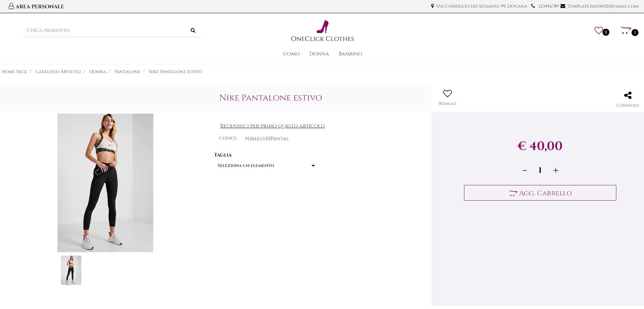This screenshot has width=644, height=309.
Task: Go to Catalogo Articoli breadcrumb
Action: pyautogui.click(x=58, y=72)
